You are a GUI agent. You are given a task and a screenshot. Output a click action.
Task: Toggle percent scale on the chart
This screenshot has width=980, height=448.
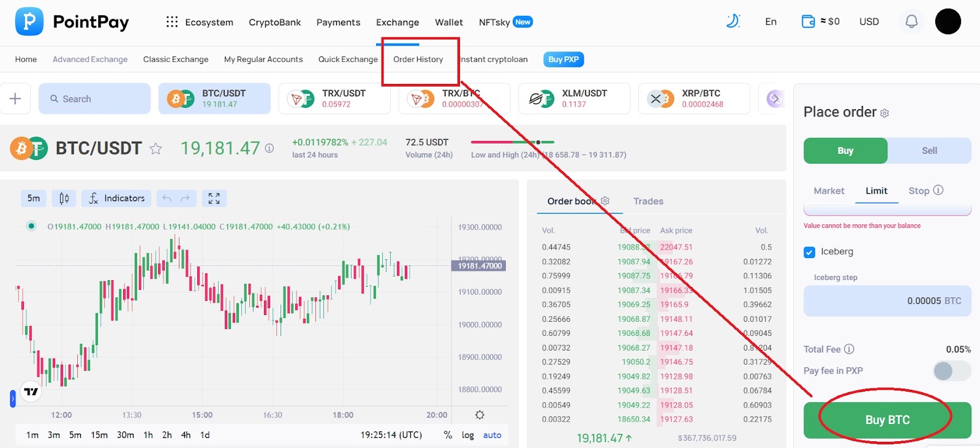(448, 435)
